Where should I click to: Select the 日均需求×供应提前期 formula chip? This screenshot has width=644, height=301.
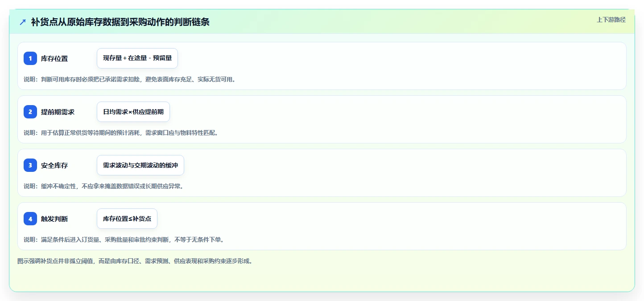(133, 112)
